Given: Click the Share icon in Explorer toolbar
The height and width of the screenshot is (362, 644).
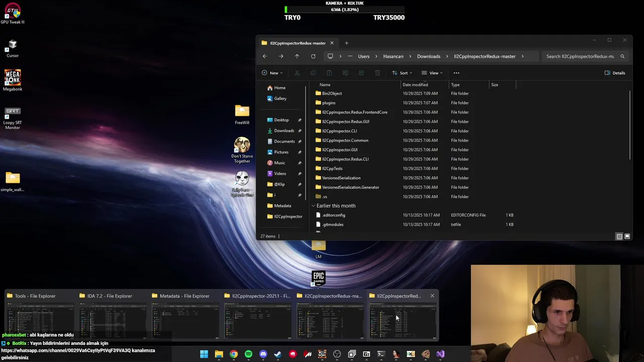Looking at the screenshot, I should click(361, 73).
